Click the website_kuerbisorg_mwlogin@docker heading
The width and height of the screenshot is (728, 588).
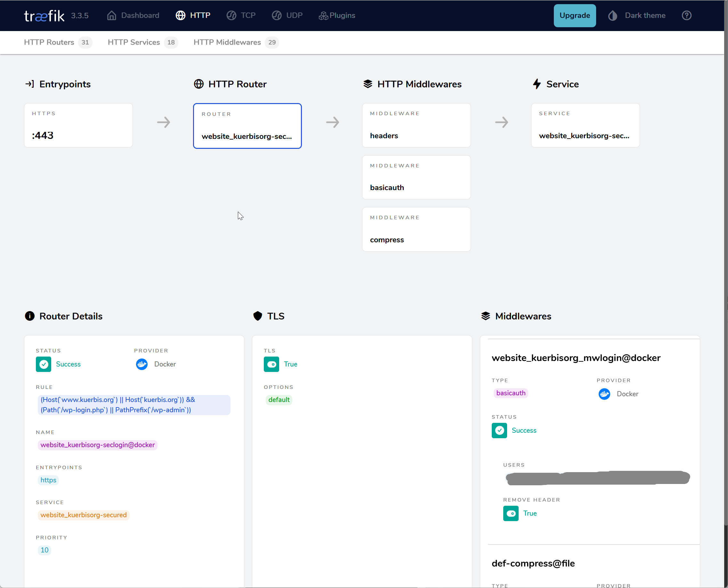click(576, 358)
